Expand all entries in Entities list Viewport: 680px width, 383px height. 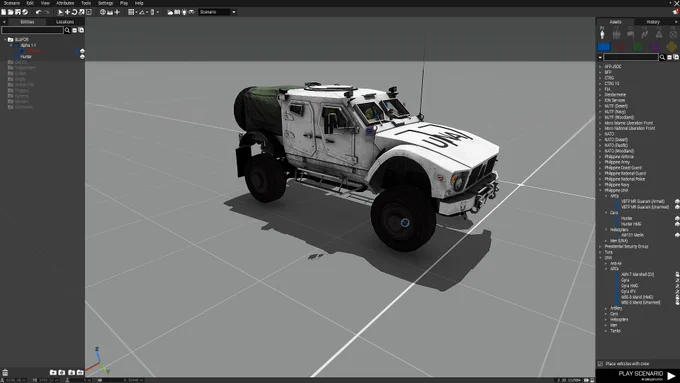(81, 30)
